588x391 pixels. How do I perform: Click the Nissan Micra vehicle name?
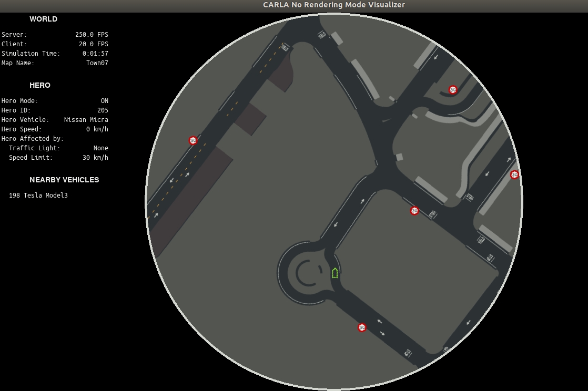[x=86, y=120]
